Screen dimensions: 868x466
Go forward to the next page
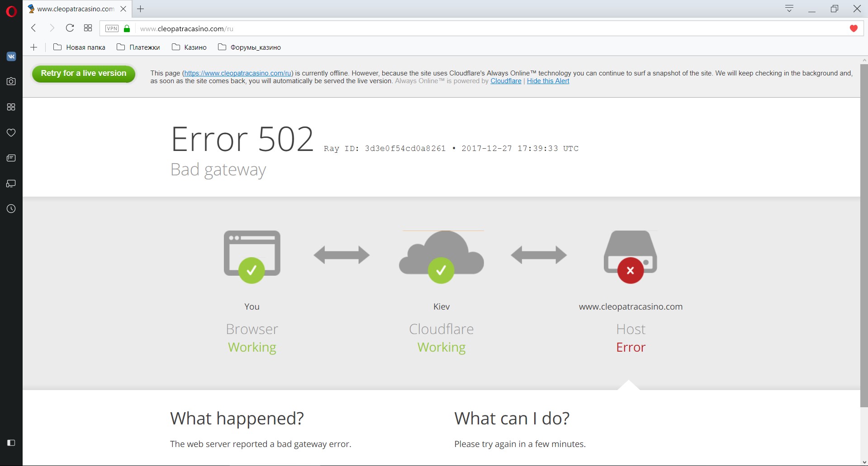(x=52, y=28)
